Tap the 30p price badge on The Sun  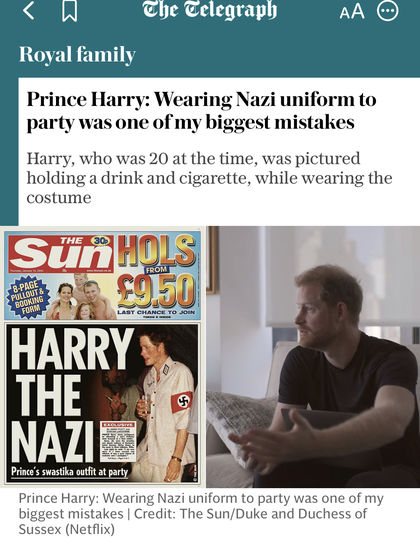pyautogui.click(x=102, y=240)
